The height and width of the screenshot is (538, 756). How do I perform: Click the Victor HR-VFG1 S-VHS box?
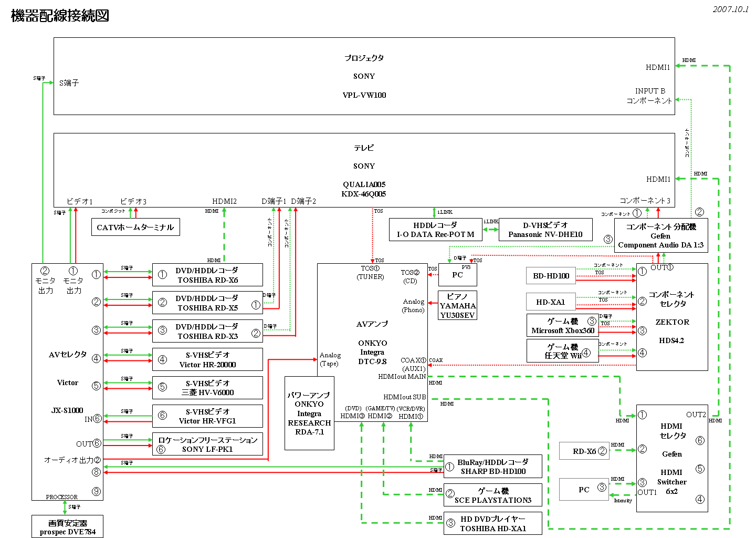coord(207,416)
